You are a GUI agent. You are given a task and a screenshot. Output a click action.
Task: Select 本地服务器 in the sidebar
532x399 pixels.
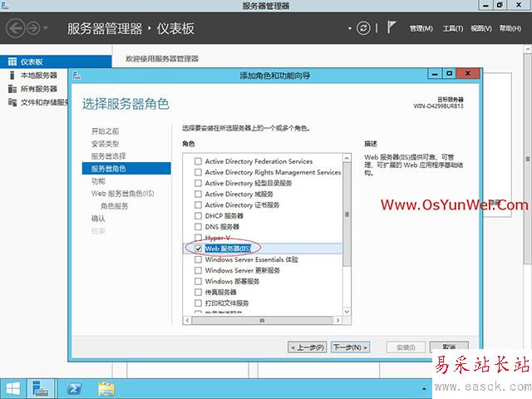pyautogui.click(x=39, y=75)
